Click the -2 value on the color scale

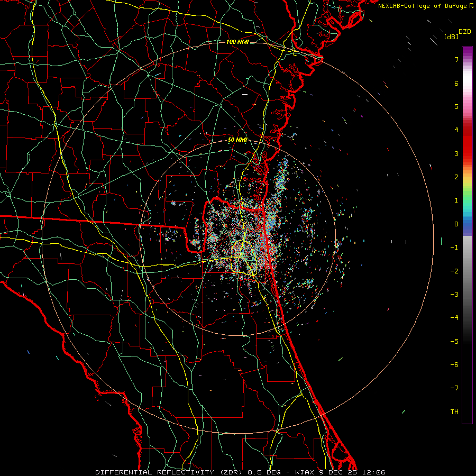454,271
